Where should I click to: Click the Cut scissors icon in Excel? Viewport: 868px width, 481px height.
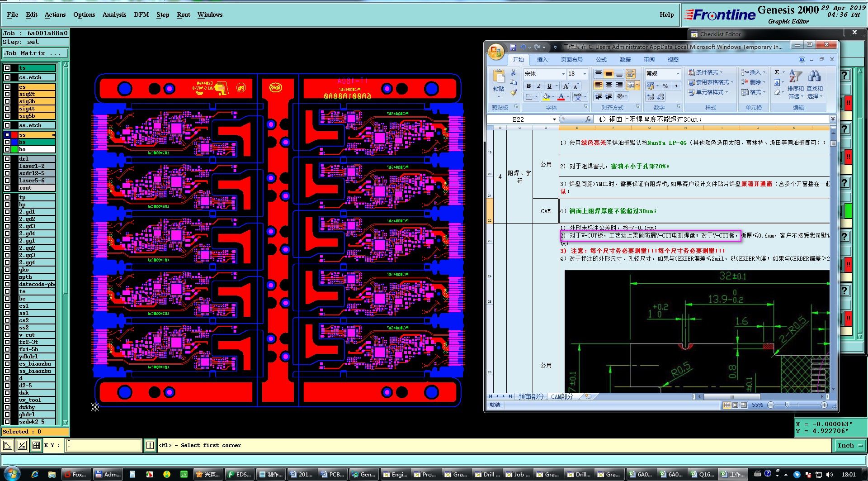tap(513, 72)
